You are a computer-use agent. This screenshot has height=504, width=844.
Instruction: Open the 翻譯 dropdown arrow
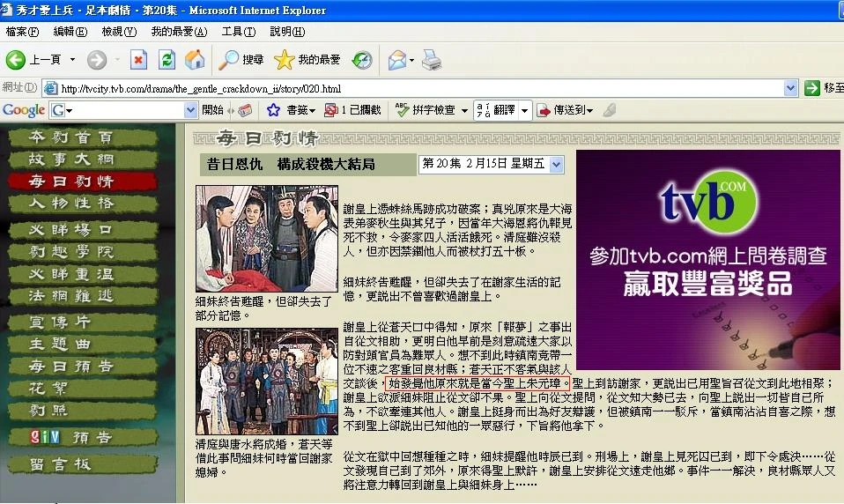coord(524,111)
